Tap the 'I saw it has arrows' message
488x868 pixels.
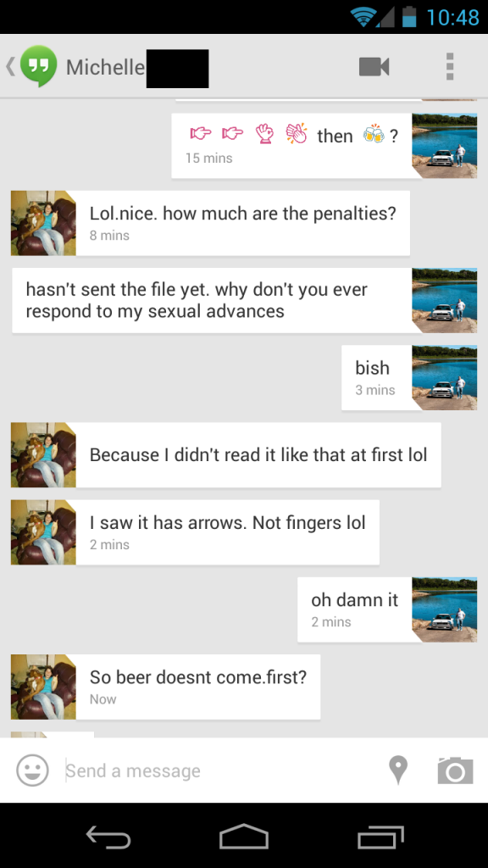click(x=227, y=532)
